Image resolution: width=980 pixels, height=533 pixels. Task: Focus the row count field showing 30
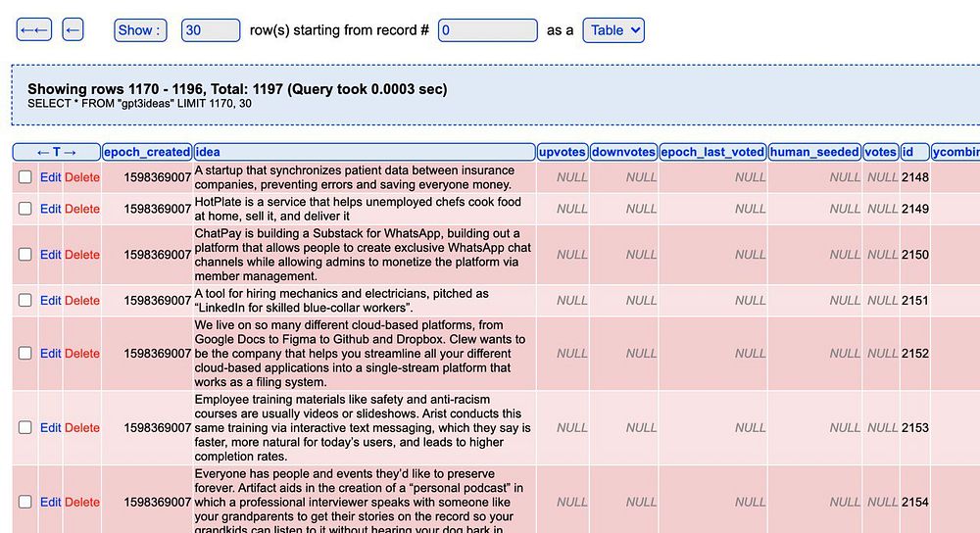[211, 30]
